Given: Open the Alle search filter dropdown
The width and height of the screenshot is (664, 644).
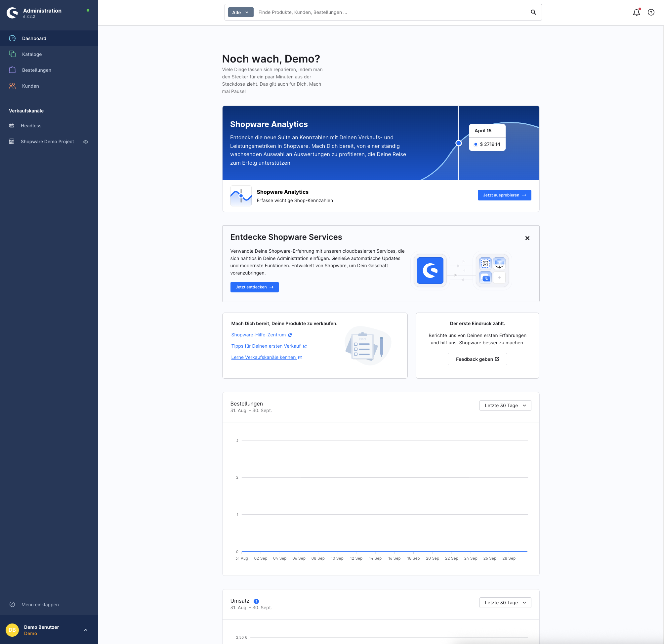Looking at the screenshot, I should (240, 13).
